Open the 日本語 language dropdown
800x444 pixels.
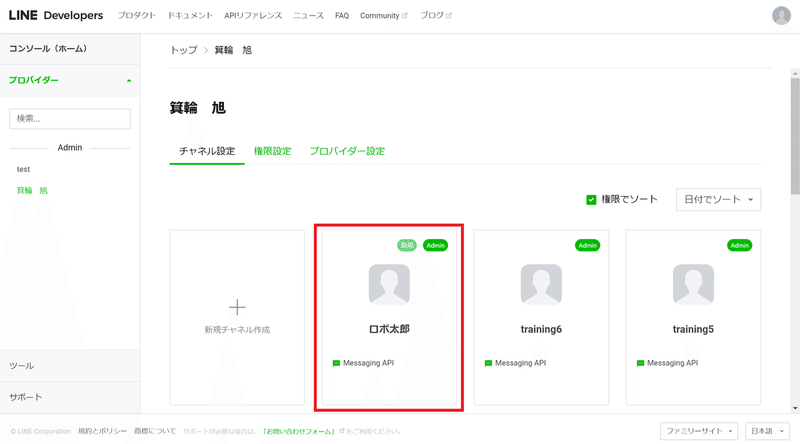(767, 431)
